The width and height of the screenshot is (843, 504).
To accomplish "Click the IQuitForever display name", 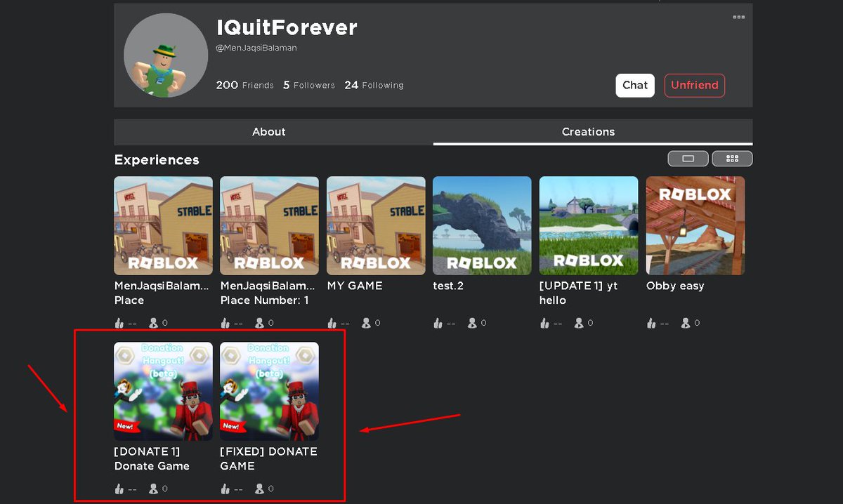I will pyautogui.click(x=287, y=27).
